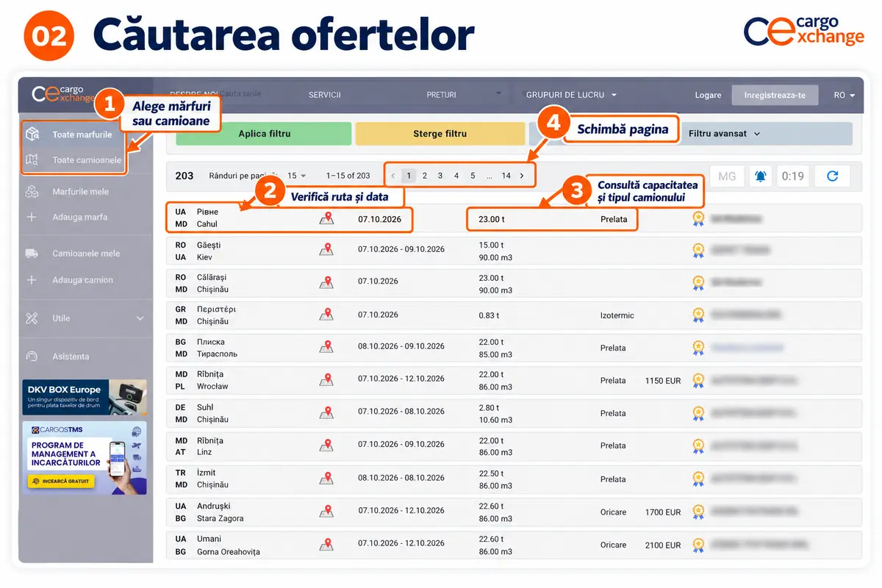Open map pin for Рівне-Cahul route
Viewport: 882px width, 588px height.
pyautogui.click(x=326, y=218)
